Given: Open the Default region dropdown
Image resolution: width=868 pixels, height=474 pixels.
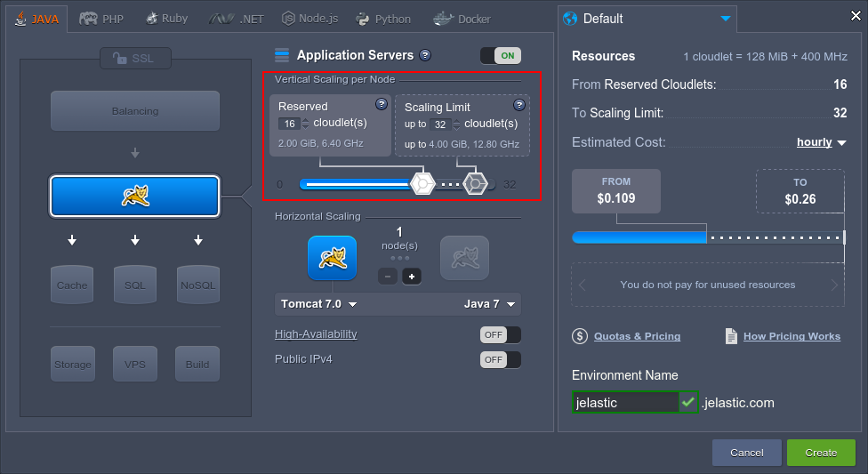Looking at the screenshot, I should click(647, 19).
